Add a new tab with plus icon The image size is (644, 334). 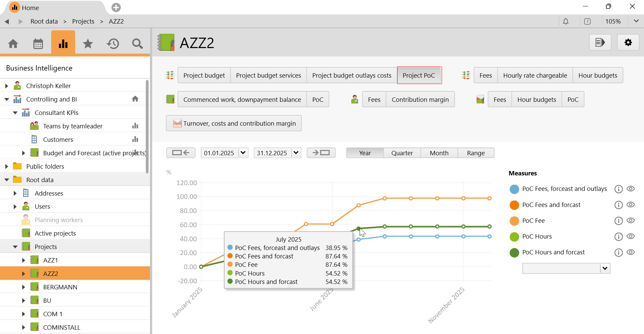point(116,7)
